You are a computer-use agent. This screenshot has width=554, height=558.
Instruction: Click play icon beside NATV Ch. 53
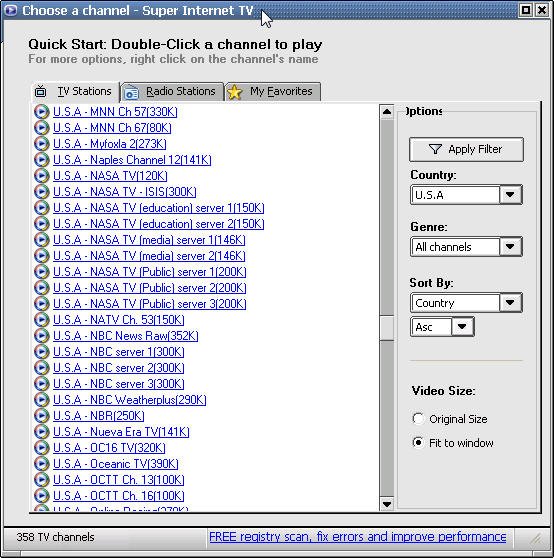click(41, 320)
